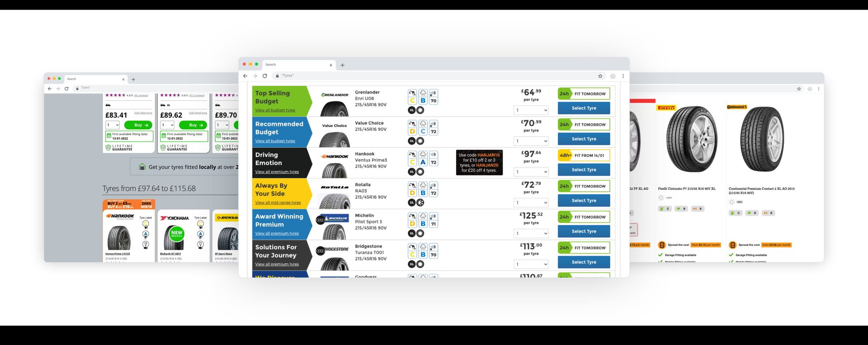
Task: Open the 46 reviews link in left window
Action: tap(141, 95)
